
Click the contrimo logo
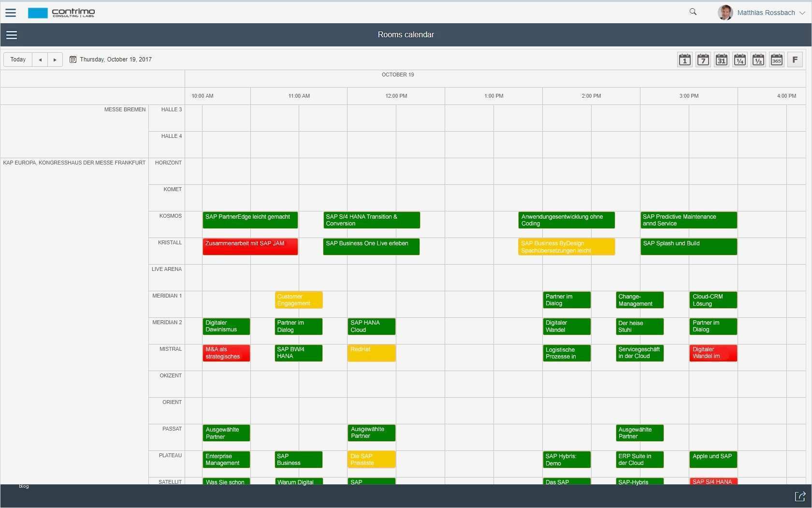pyautogui.click(x=61, y=13)
